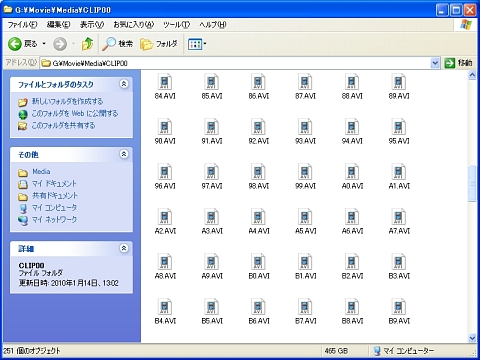Select the B9.AVI video file

[x=399, y=312]
